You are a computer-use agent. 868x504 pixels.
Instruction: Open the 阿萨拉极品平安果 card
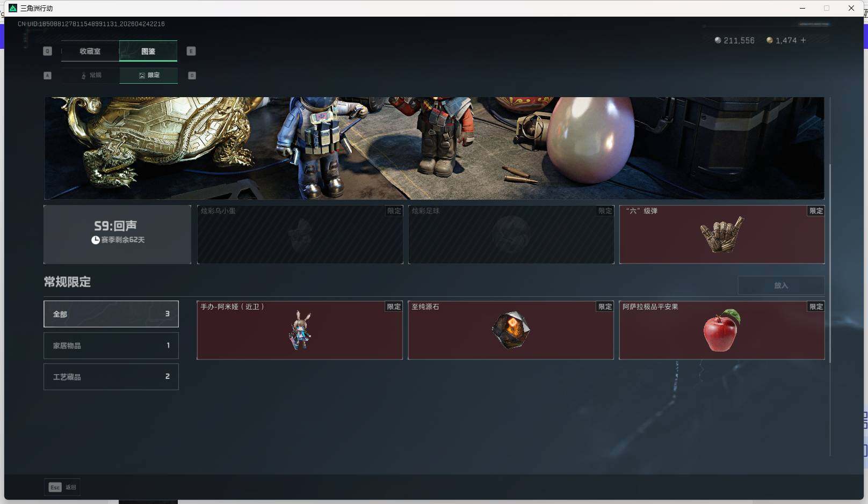point(722,330)
